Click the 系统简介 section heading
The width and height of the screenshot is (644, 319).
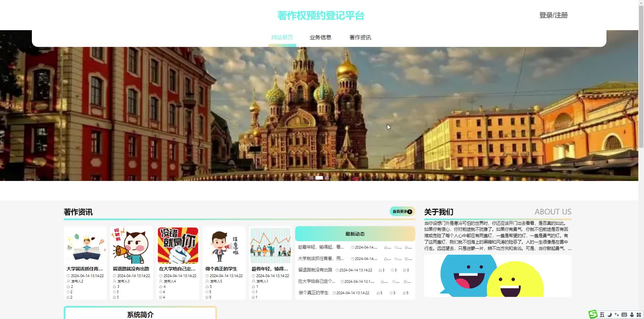click(140, 315)
